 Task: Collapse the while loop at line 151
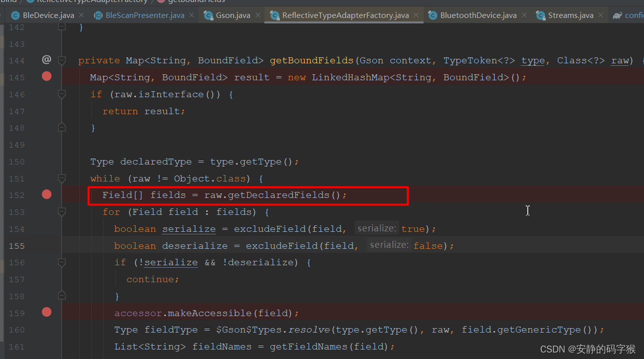click(x=62, y=178)
